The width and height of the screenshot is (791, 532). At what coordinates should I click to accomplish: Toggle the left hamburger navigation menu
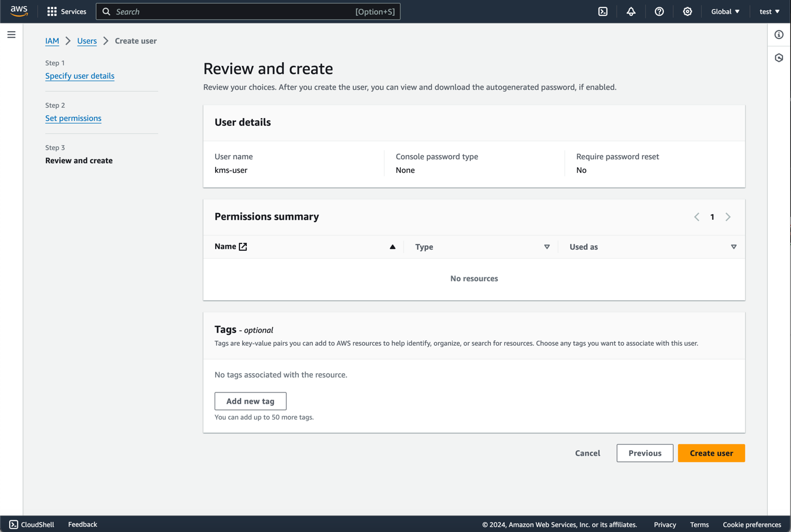(x=11, y=35)
